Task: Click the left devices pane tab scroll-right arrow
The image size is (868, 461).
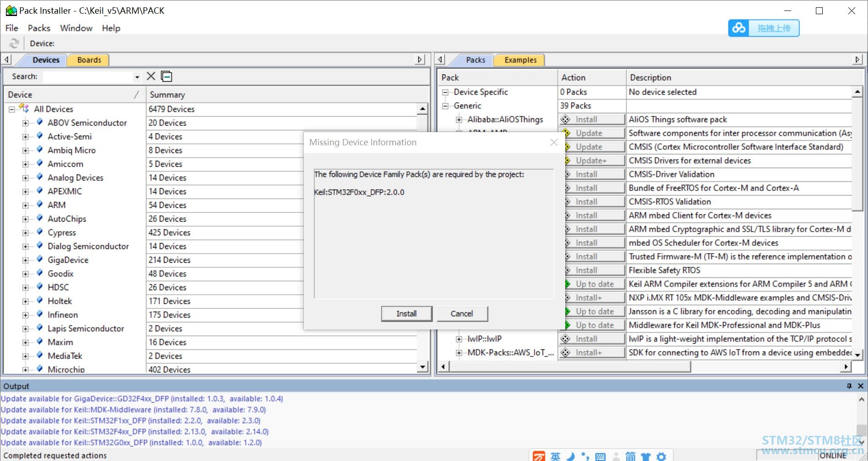Action: pos(420,59)
